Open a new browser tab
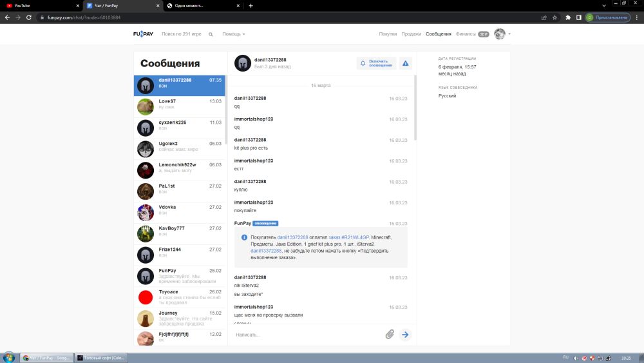Viewport: 644px width, 363px height. (x=251, y=6)
